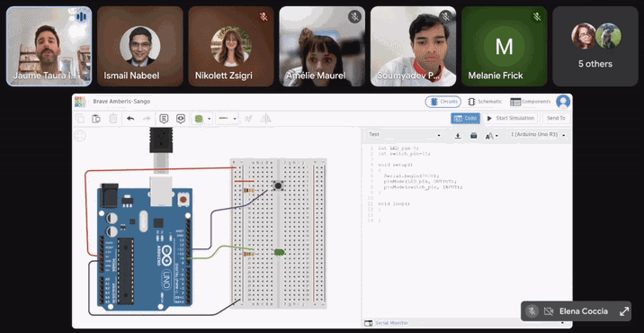Select Soumyadev's video tile

click(x=413, y=46)
